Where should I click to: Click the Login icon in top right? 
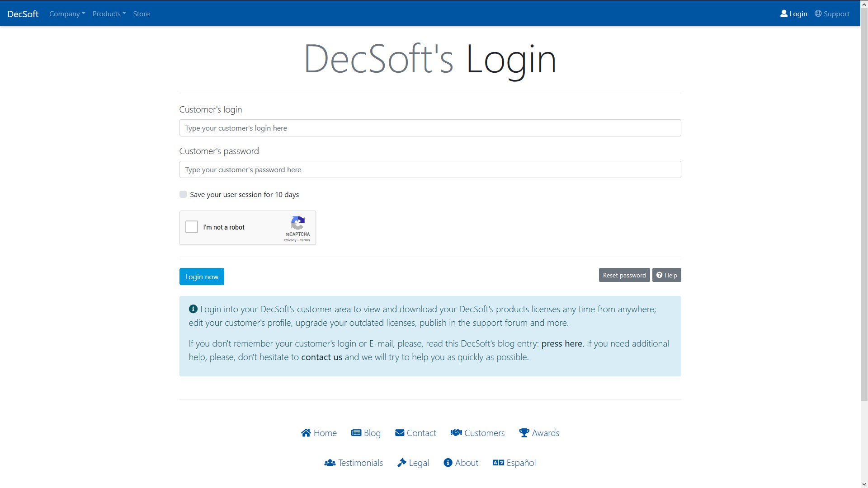(784, 13)
